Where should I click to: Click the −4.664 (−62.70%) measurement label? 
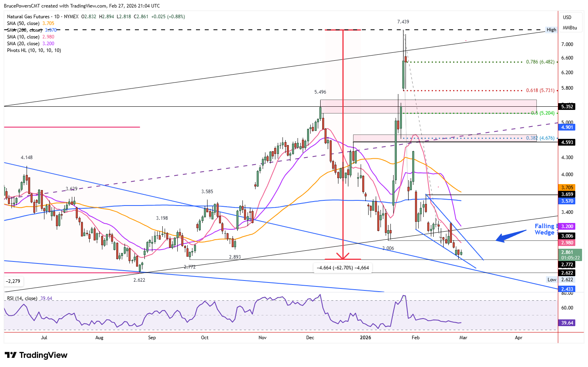tap(343, 268)
